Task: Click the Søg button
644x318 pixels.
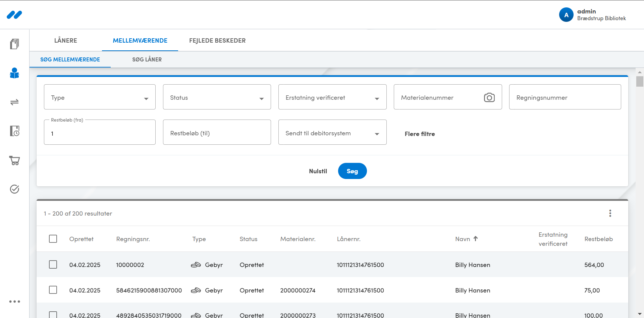Action: (x=352, y=171)
